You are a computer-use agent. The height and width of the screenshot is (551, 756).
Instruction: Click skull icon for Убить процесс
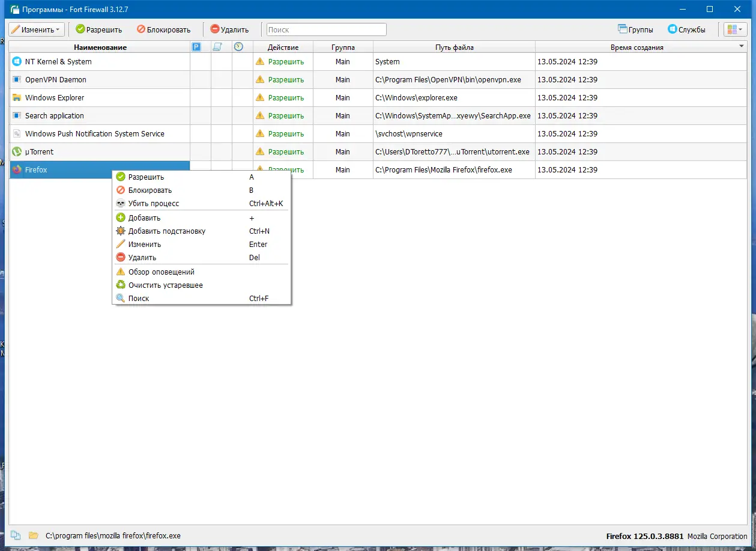point(121,203)
